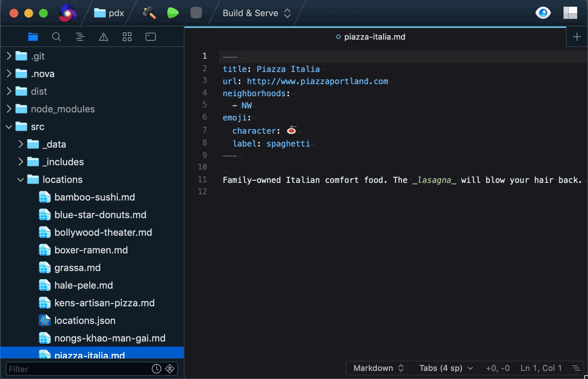Collapse the locations folder
The image size is (588, 379).
[x=21, y=180]
